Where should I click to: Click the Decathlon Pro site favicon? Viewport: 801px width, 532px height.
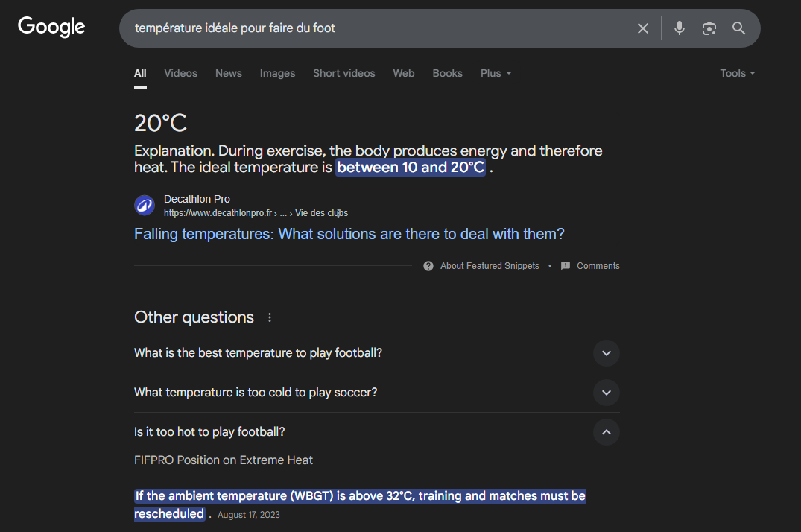[145, 206]
